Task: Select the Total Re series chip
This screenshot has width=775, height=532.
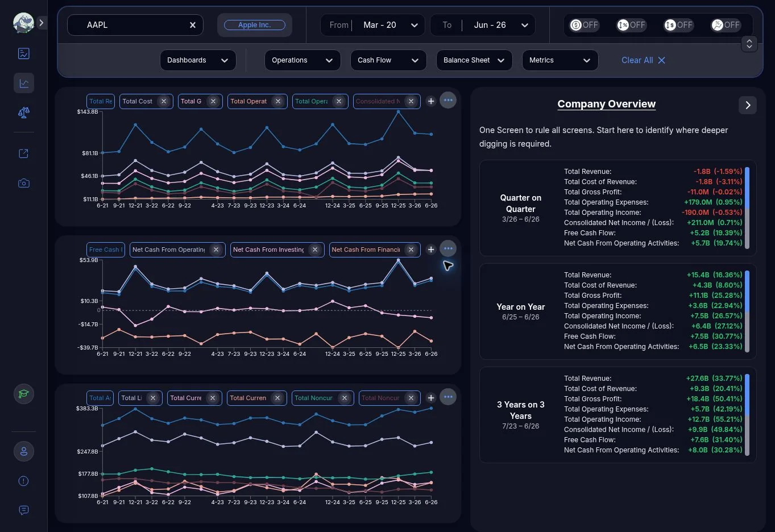Action: coord(101,101)
